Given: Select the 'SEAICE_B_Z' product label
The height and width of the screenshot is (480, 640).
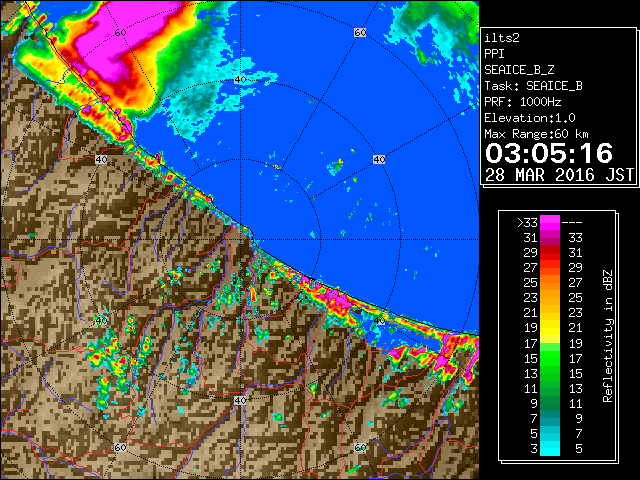Looking at the screenshot, I should click(x=519, y=70).
